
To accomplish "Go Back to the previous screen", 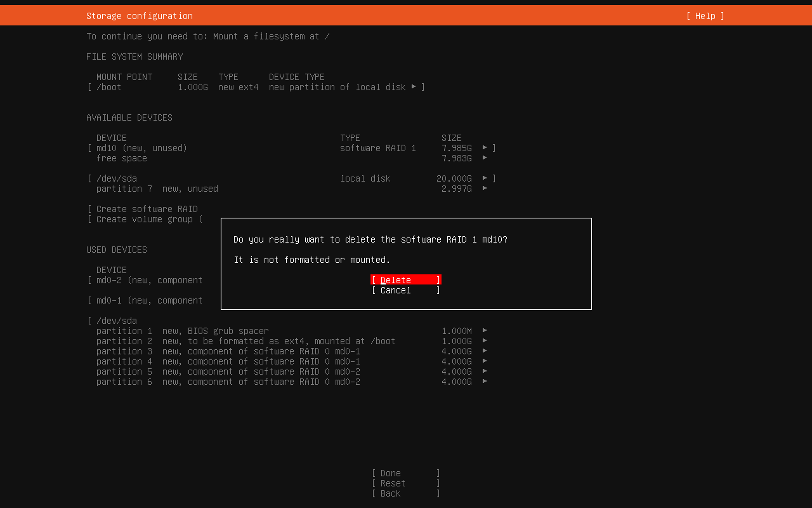I will [405, 493].
